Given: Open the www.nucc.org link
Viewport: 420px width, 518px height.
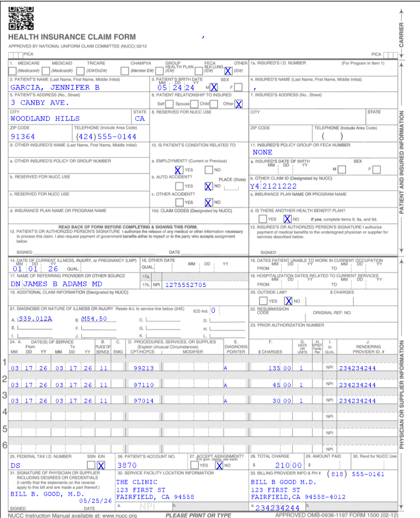Looking at the screenshot, I should pyautogui.click(x=120, y=515).
